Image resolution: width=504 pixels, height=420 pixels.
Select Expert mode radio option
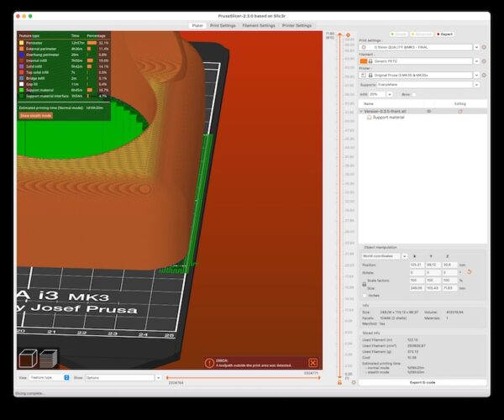tap(445, 34)
